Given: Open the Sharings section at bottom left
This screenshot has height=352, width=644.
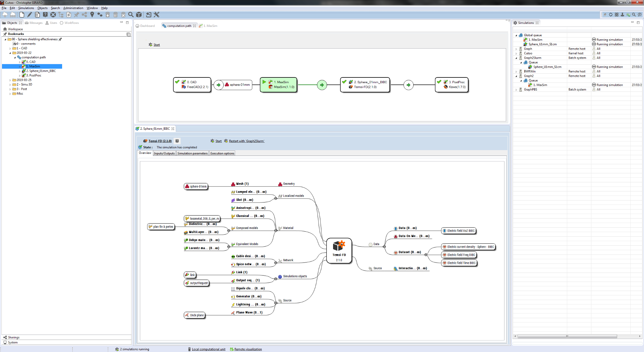Looking at the screenshot, I should click(13, 338).
